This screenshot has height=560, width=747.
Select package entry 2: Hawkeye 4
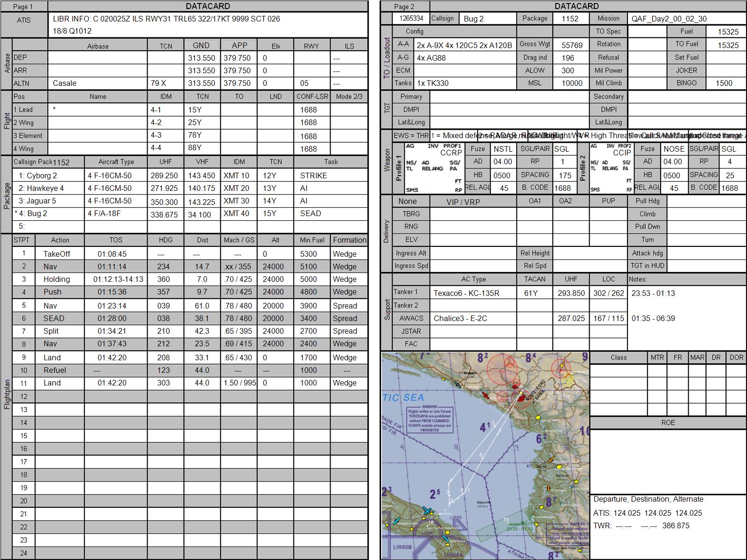pyautogui.click(x=42, y=188)
